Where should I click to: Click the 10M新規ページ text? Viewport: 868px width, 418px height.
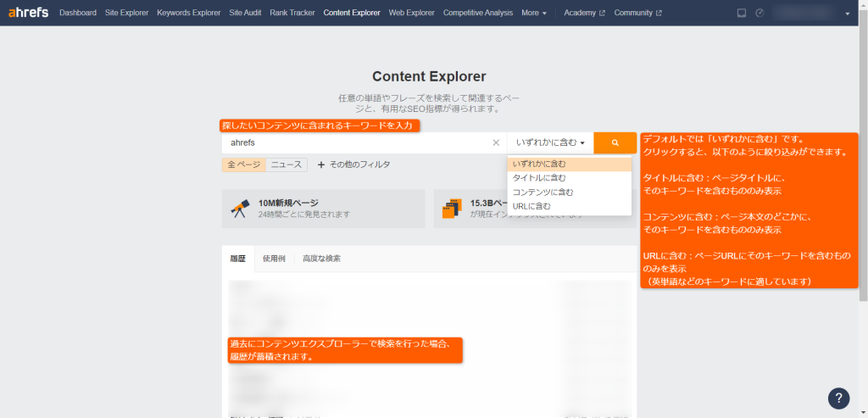pos(288,203)
